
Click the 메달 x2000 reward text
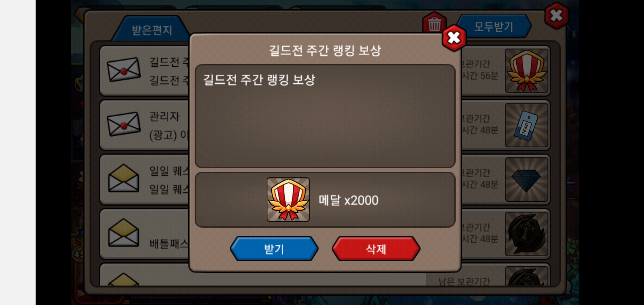349,200
